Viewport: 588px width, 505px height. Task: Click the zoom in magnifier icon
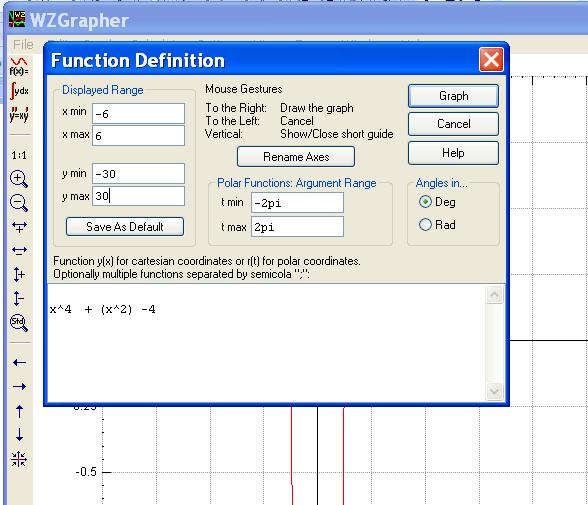tap(19, 179)
